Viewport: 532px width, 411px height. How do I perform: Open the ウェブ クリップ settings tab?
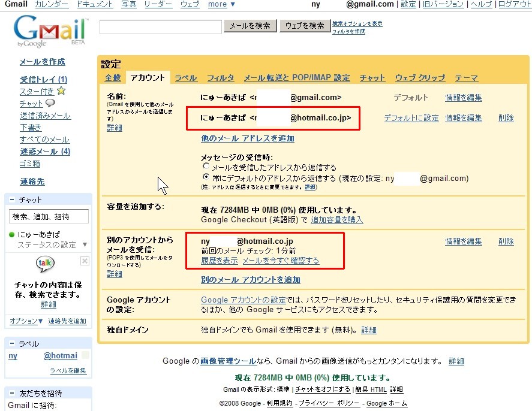420,78
